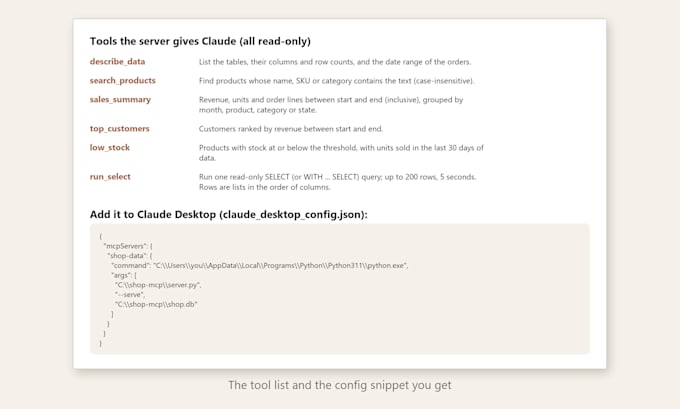Screen dimensions: 680x409
Task: Click description 'Run one read-only SELECT'
Action: tap(337, 182)
